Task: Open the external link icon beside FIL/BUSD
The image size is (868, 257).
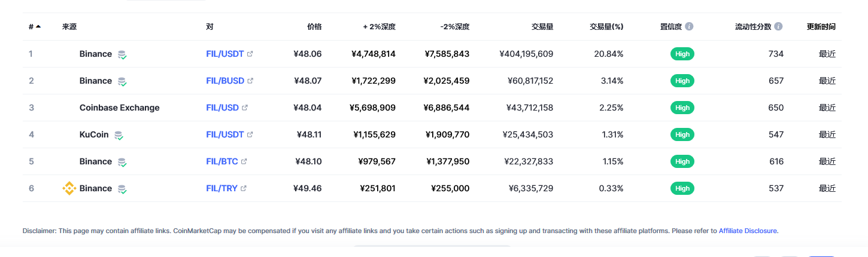Action: pyautogui.click(x=250, y=81)
